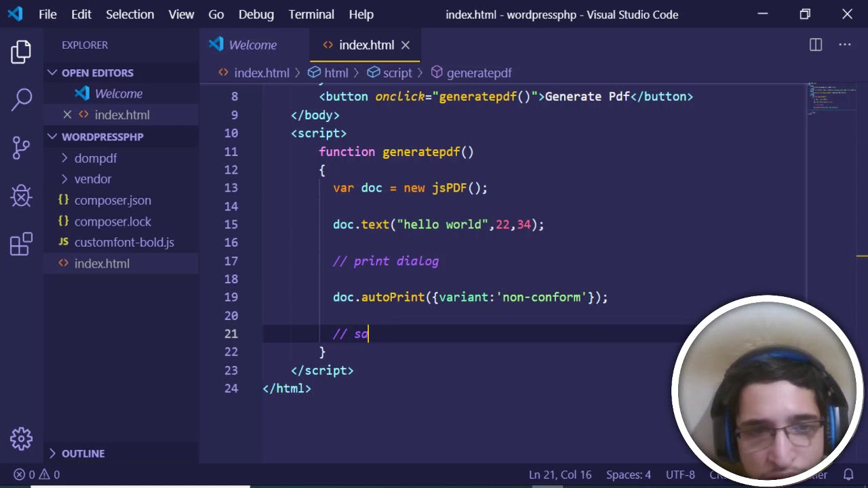The image size is (868, 488).
Task: Expand the vendor folder
Action: [x=92, y=179]
